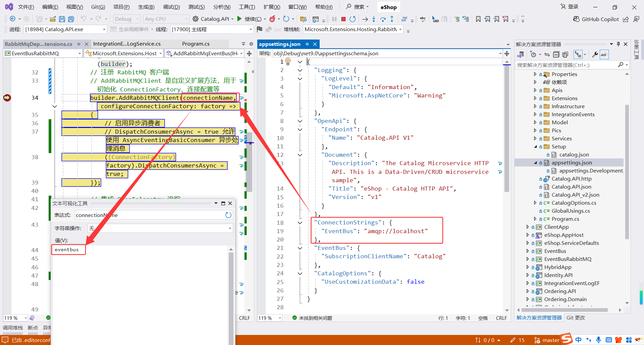This screenshot has width=644, height=345.
Task: Toggle the breakpoint on line 34
Action: (x=7, y=98)
